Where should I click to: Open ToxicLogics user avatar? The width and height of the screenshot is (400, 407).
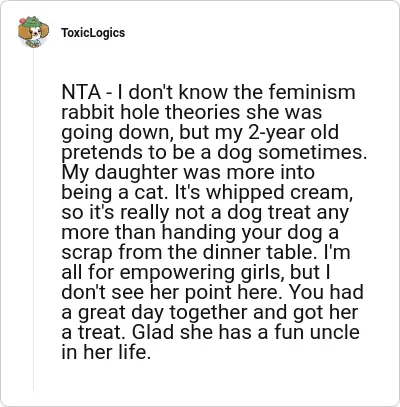(x=33, y=32)
